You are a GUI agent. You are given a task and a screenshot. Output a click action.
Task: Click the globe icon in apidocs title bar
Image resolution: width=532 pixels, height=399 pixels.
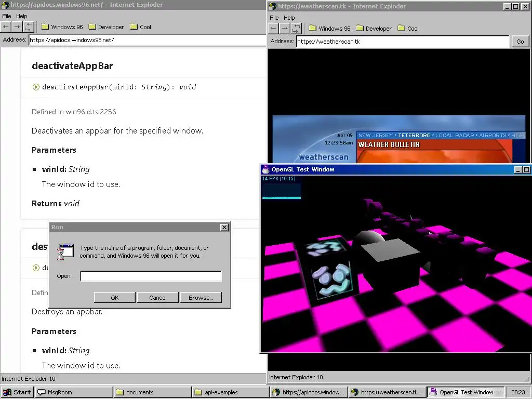[x=5, y=5]
